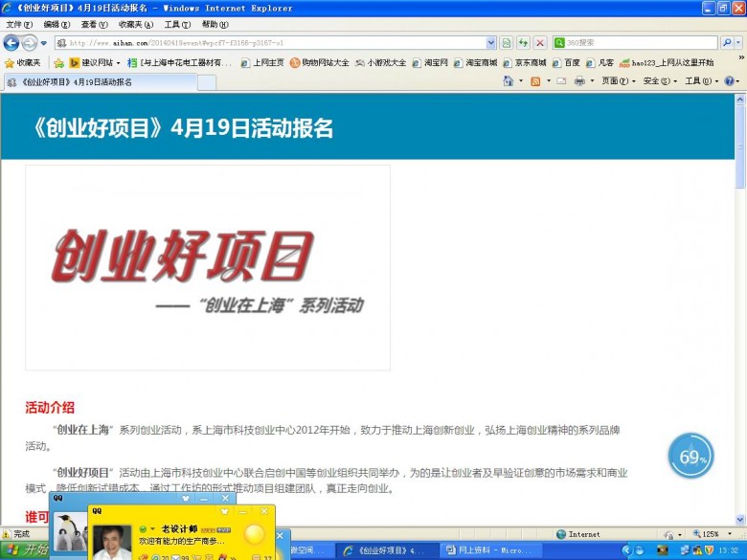Click the blue Help question mark icon
747x560 pixels.
click(729, 81)
